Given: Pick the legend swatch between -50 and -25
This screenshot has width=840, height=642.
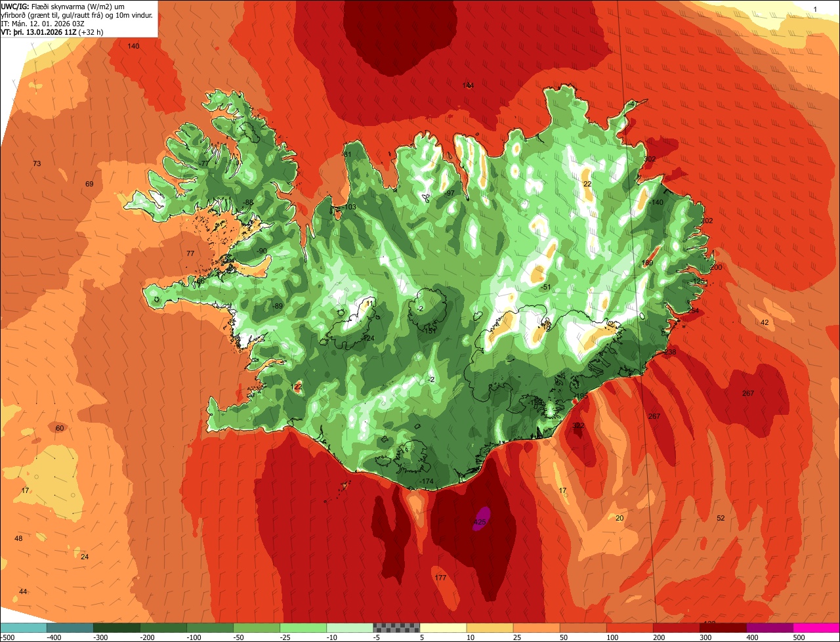Looking at the screenshot, I should point(257,628).
